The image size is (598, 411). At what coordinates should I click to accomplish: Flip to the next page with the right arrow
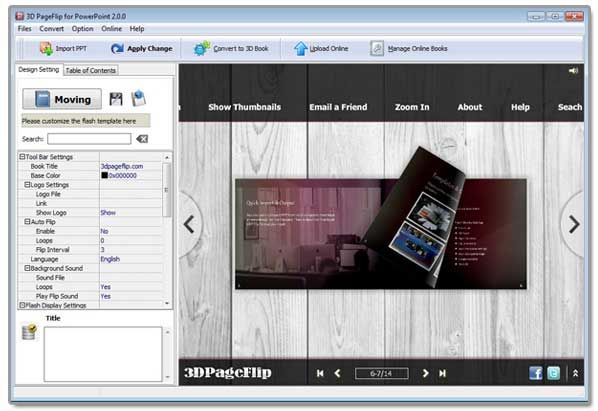click(574, 224)
